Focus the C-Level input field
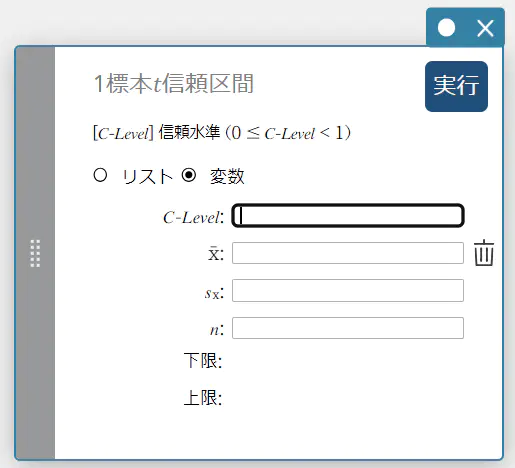This screenshot has height=468, width=515. (348, 215)
